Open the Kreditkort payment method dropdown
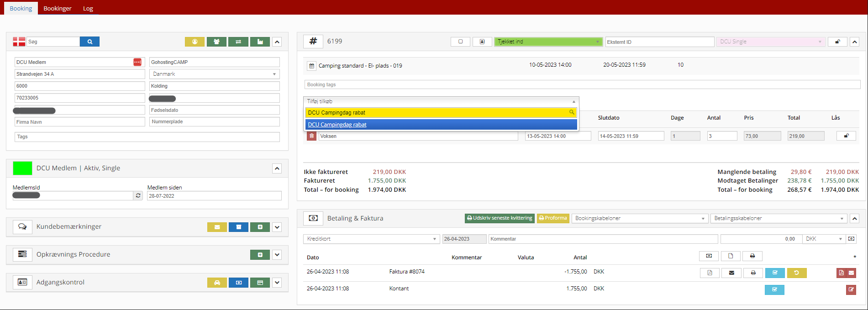868x310 pixels. (371, 239)
